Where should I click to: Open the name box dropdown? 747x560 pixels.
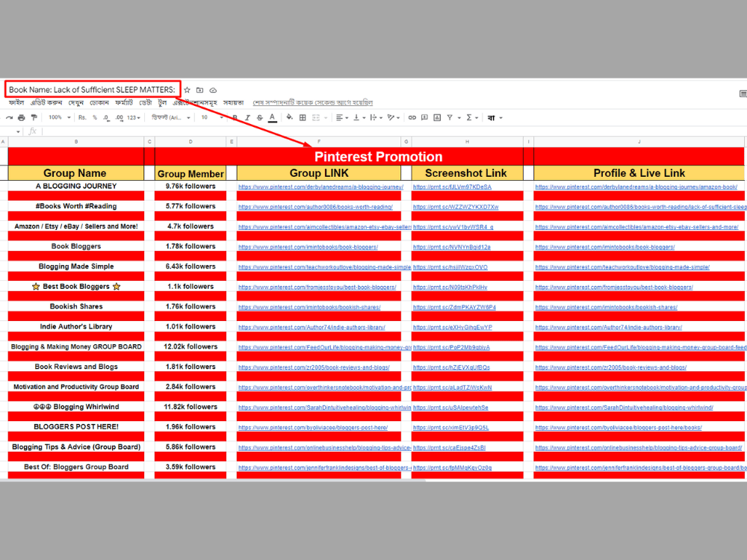click(x=18, y=131)
